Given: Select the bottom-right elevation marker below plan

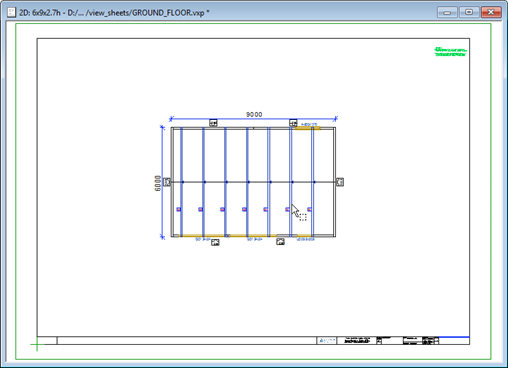Looking at the screenshot, I should pos(280,241).
